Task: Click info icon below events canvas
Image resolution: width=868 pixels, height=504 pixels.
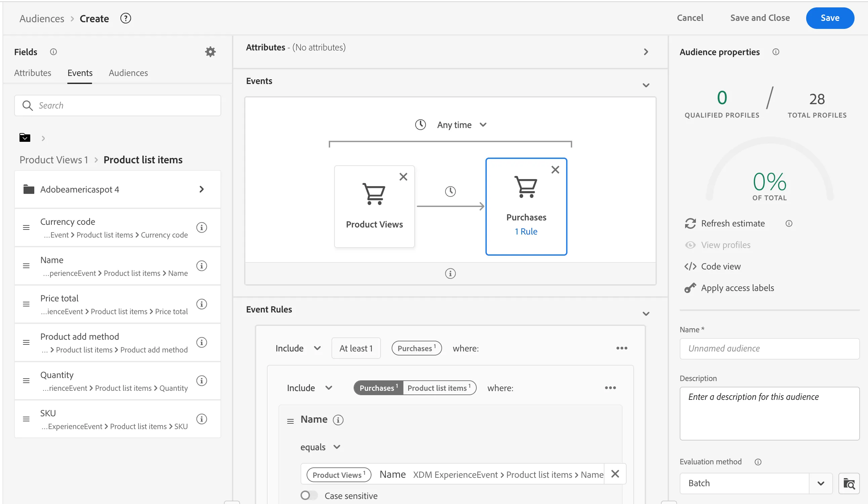Action: pos(450,274)
